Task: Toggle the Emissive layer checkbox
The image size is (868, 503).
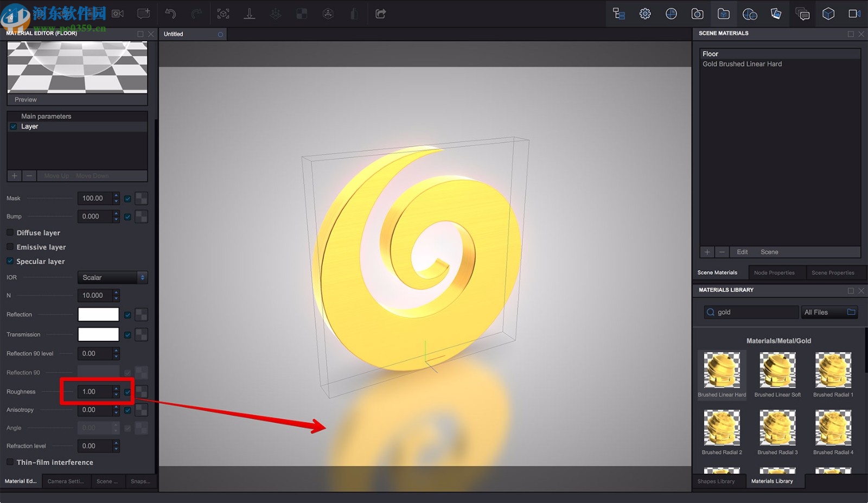Action: point(10,247)
